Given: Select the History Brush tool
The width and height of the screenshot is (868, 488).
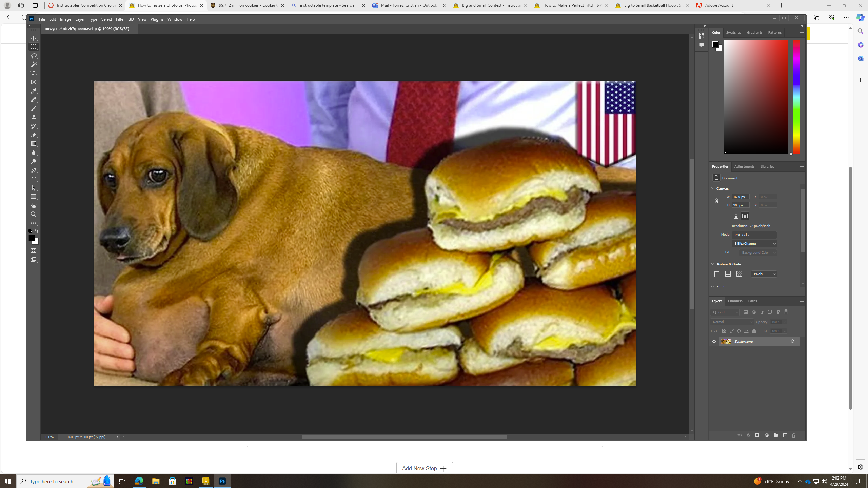Looking at the screenshot, I should [34, 126].
